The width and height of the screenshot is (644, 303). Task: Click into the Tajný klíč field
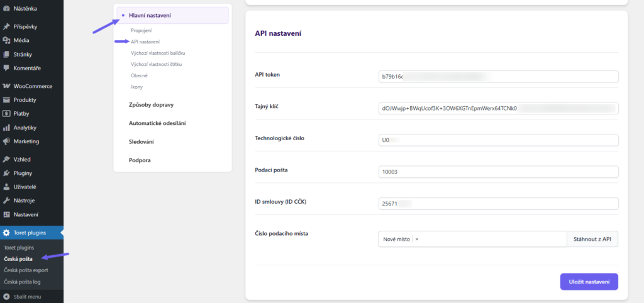(498, 108)
